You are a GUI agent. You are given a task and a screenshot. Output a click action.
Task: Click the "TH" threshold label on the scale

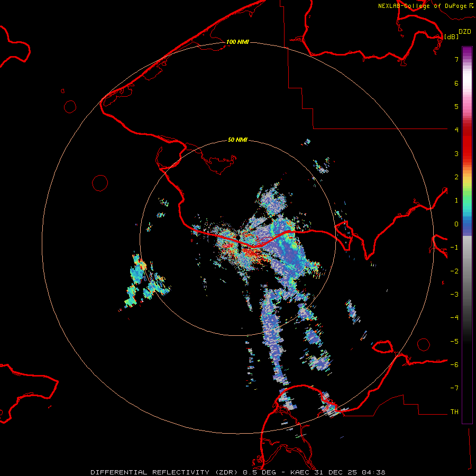(x=454, y=412)
